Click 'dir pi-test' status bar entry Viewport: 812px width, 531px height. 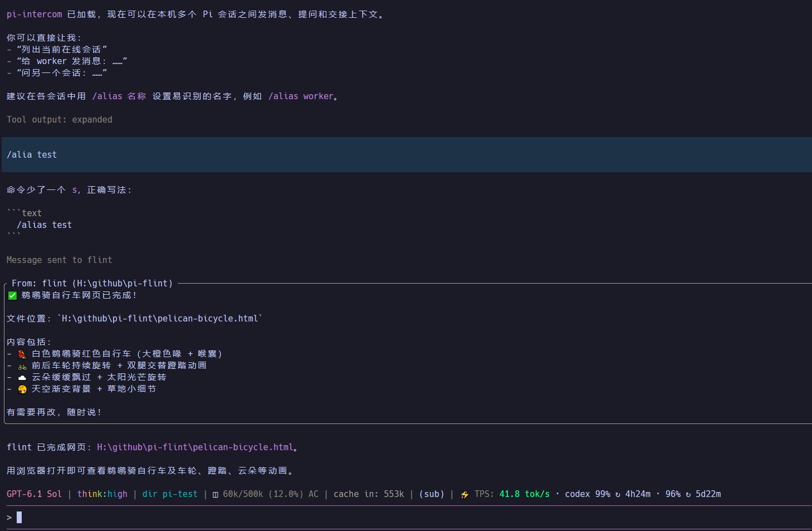[x=170, y=494]
